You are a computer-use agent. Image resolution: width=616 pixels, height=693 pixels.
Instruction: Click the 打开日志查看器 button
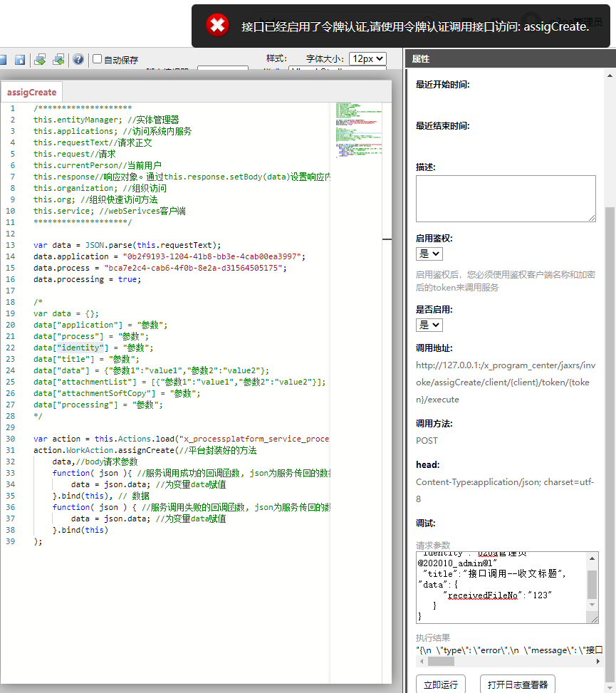click(x=517, y=684)
